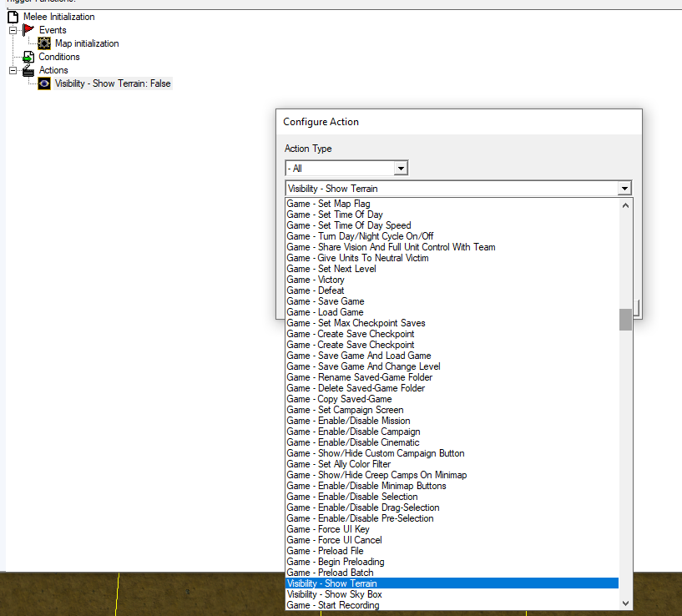The width and height of the screenshot is (682, 616).
Task: Pick Game - Defeat from list
Action: tap(452, 290)
